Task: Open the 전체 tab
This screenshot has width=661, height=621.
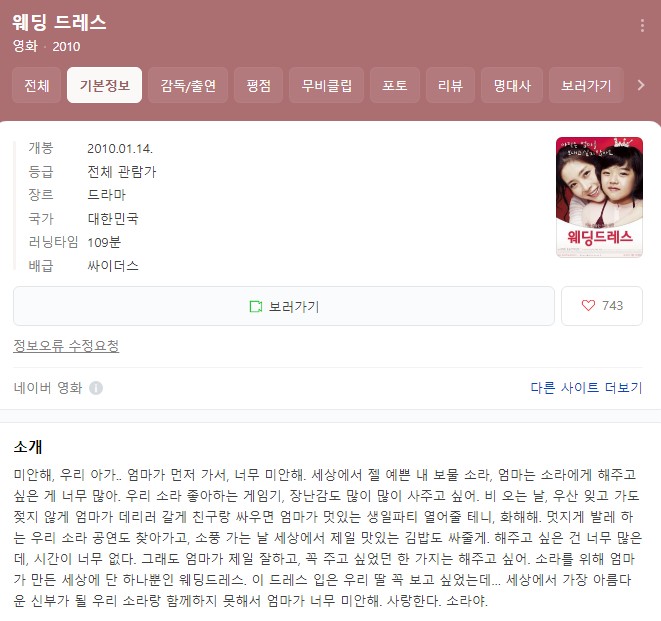Action: pos(37,85)
